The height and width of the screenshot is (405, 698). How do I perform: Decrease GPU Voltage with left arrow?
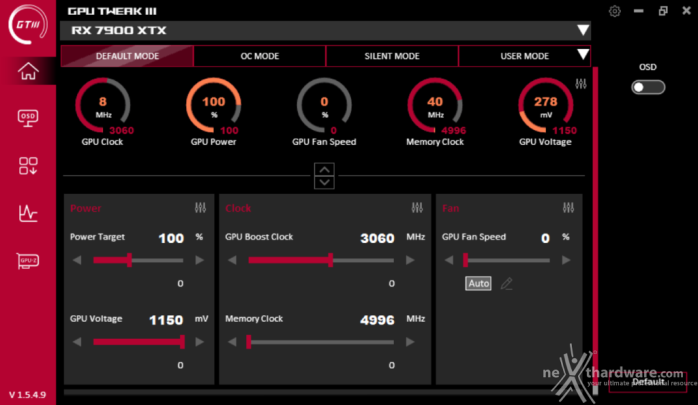tap(77, 342)
